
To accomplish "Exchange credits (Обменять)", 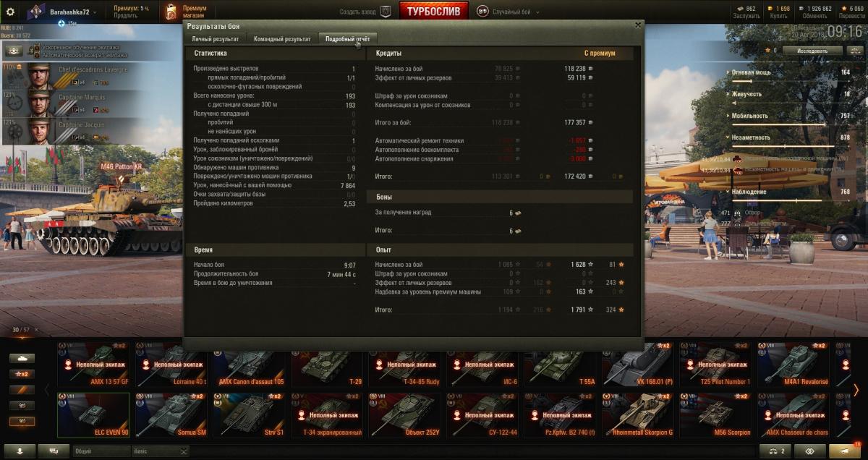I will (814, 16).
